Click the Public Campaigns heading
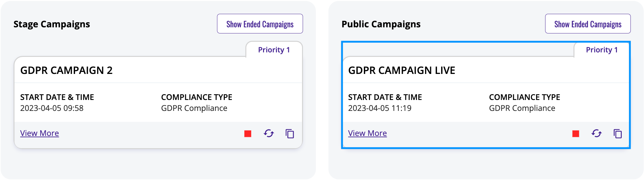The height and width of the screenshot is (180, 644). pos(381,24)
